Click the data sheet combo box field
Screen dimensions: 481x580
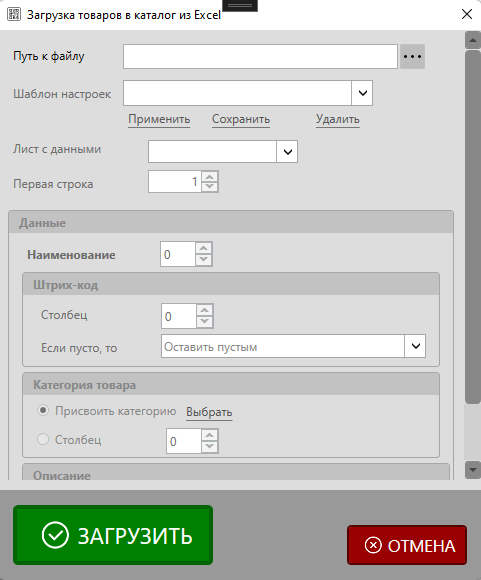point(212,151)
